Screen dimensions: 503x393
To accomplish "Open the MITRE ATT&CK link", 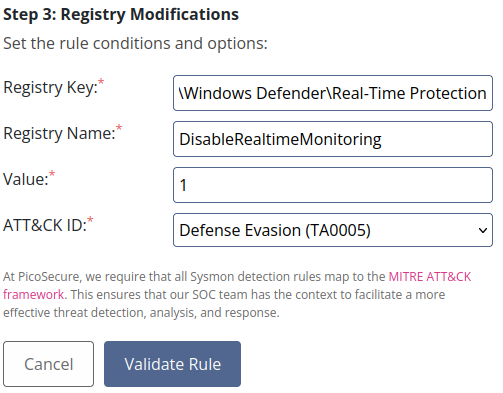I will click(x=430, y=277).
